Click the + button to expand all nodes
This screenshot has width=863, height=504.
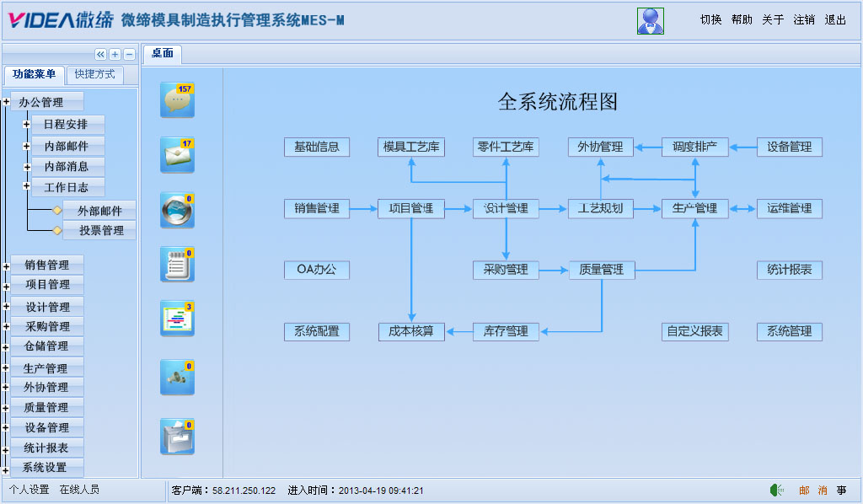pyautogui.click(x=114, y=54)
